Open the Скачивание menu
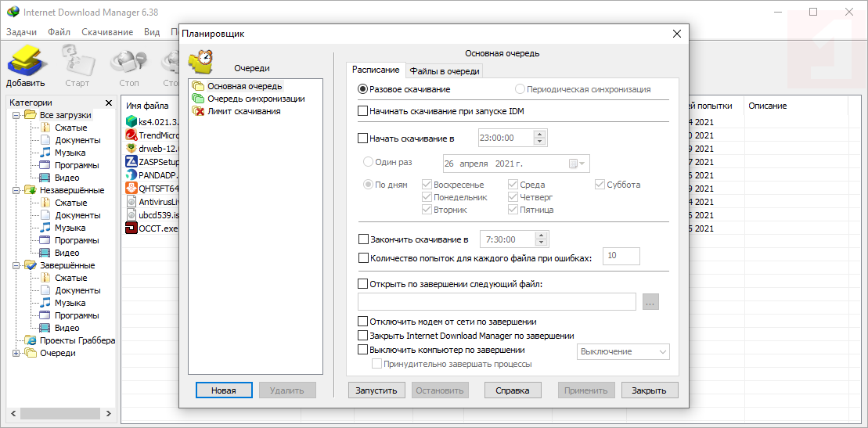This screenshot has height=428, width=868. pyautogui.click(x=107, y=31)
